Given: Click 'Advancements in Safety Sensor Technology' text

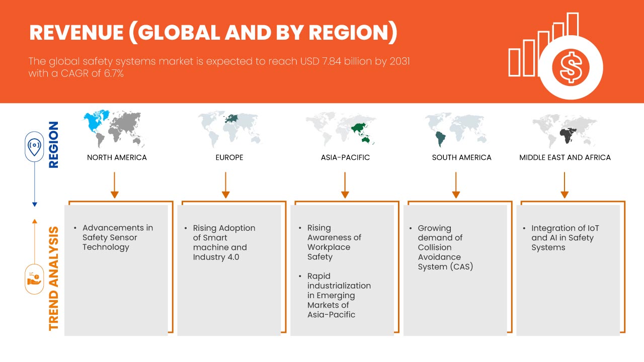Looking at the screenshot, I should click(x=117, y=237).
